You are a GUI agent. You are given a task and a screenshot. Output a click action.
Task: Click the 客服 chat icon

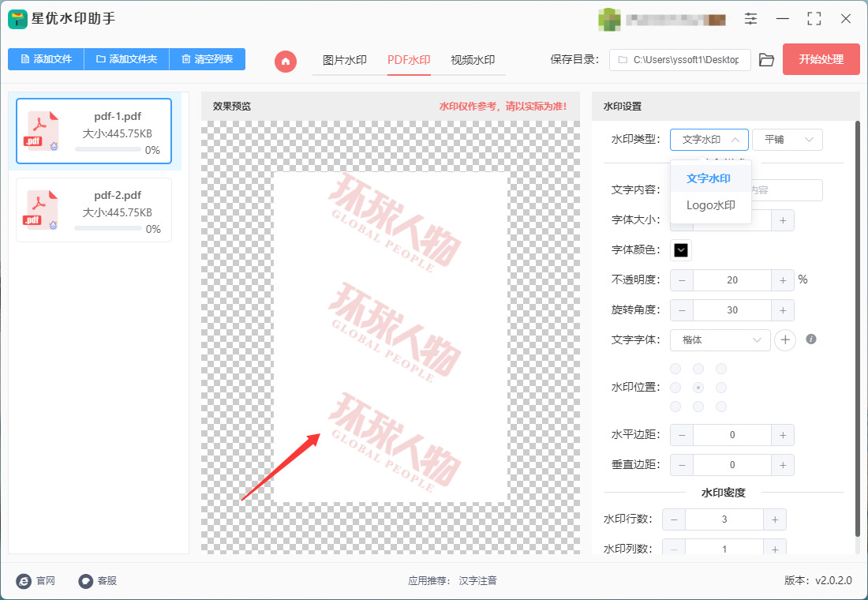click(85, 580)
